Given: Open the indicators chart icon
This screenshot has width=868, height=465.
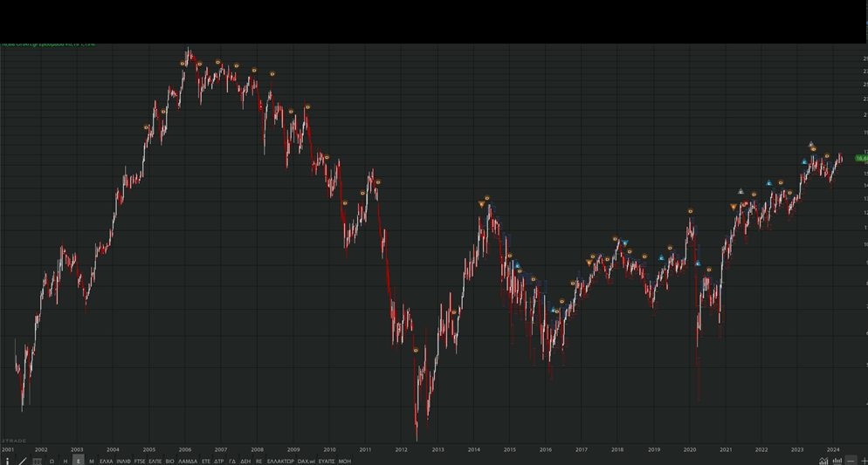Looking at the screenshot, I should (x=823, y=462).
